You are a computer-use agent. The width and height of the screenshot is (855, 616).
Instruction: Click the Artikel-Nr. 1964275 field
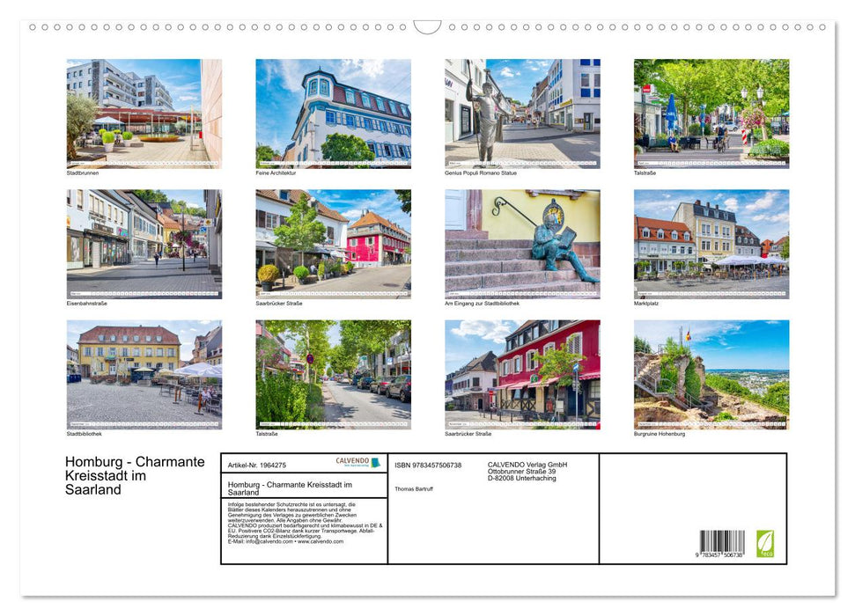[257, 465]
